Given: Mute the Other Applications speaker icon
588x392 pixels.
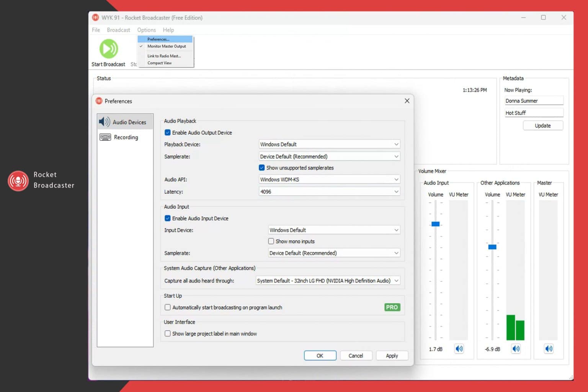Looking at the screenshot, I should click(516, 349).
